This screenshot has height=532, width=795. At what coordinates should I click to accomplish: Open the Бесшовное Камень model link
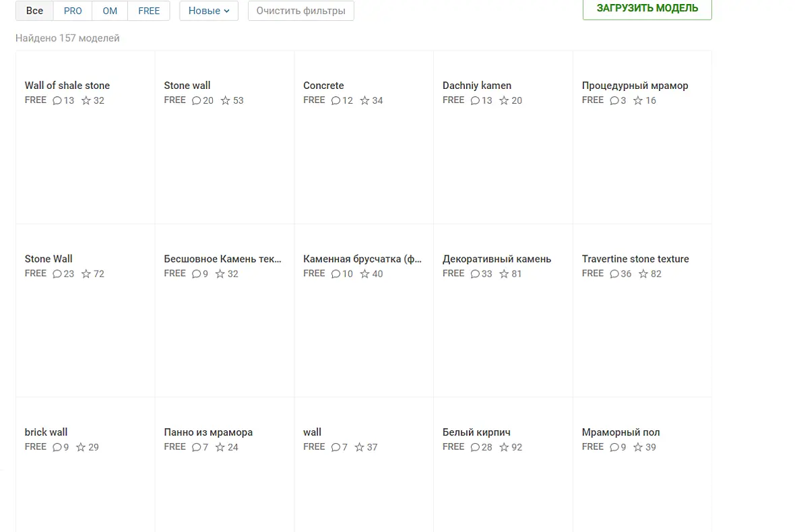(222, 259)
